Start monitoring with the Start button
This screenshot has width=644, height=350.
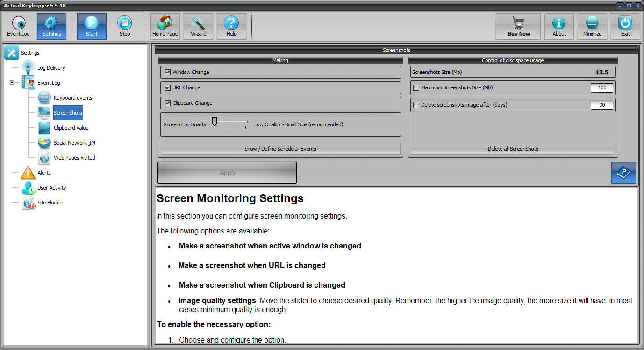pyautogui.click(x=92, y=26)
